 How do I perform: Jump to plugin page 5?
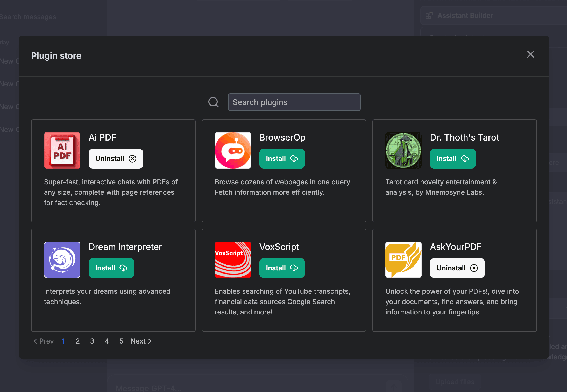pos(121,341)
